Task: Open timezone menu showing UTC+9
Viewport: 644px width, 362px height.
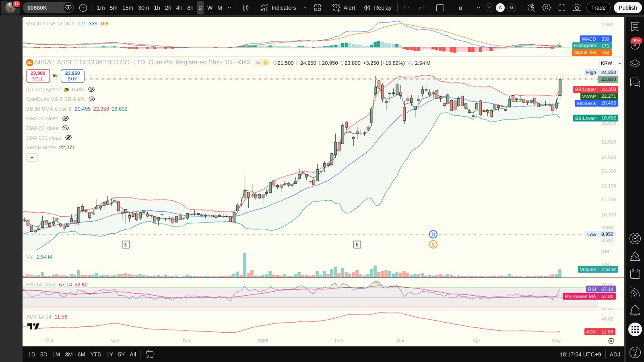Action: click(x=580, y=354)
